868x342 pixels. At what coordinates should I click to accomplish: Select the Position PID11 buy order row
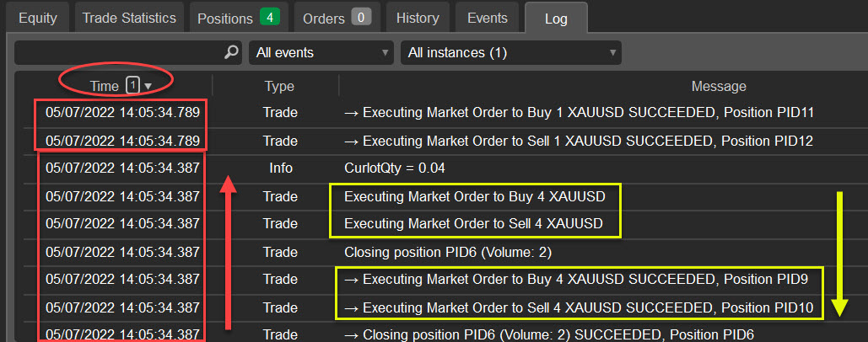click(x=579, y=112)
